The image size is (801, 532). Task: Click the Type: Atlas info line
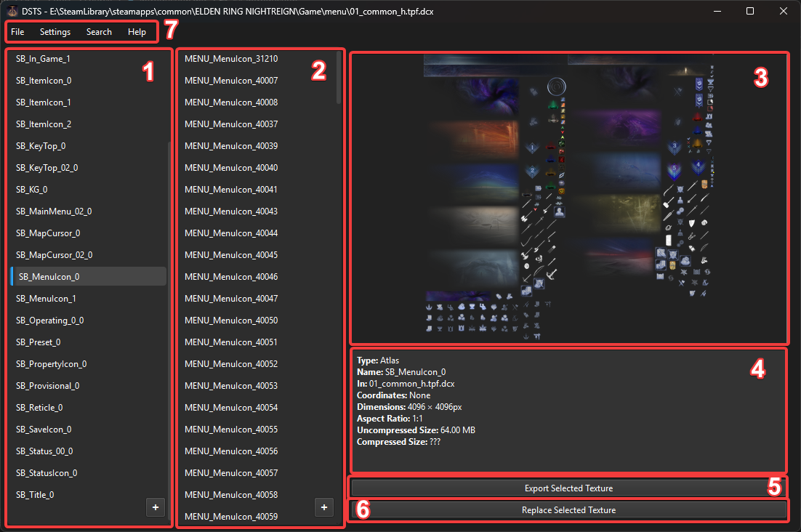[x=377, y=360]
